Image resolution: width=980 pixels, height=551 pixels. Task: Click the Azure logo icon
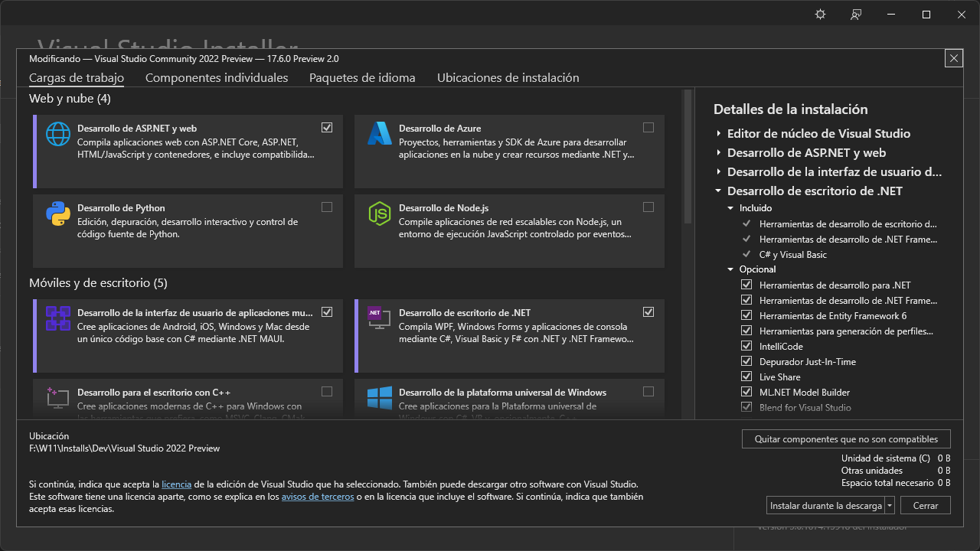[x=380, y=134]
